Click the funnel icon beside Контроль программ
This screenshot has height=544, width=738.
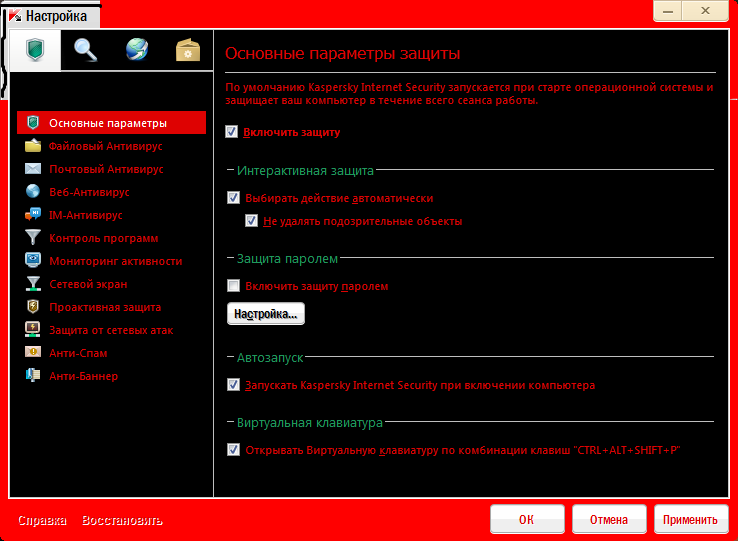33,237
